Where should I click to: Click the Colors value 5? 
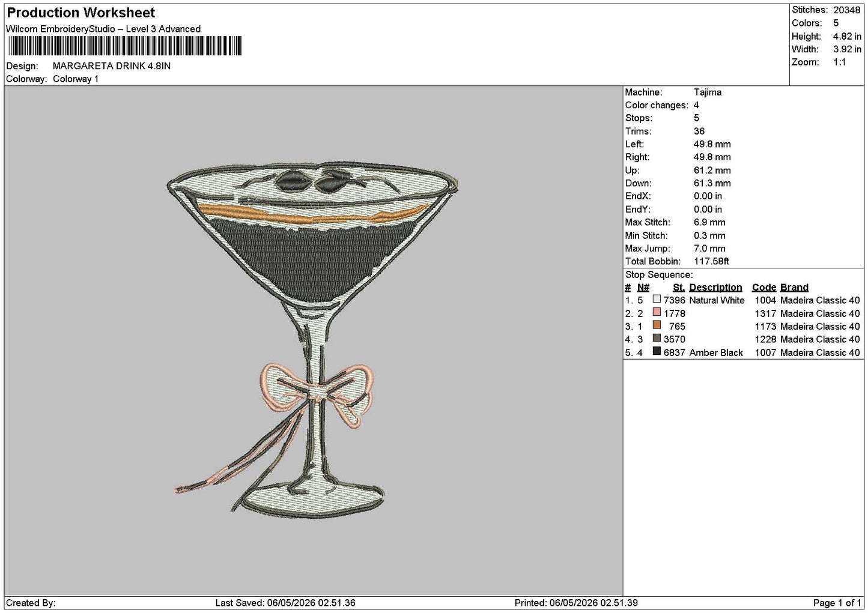836,23
